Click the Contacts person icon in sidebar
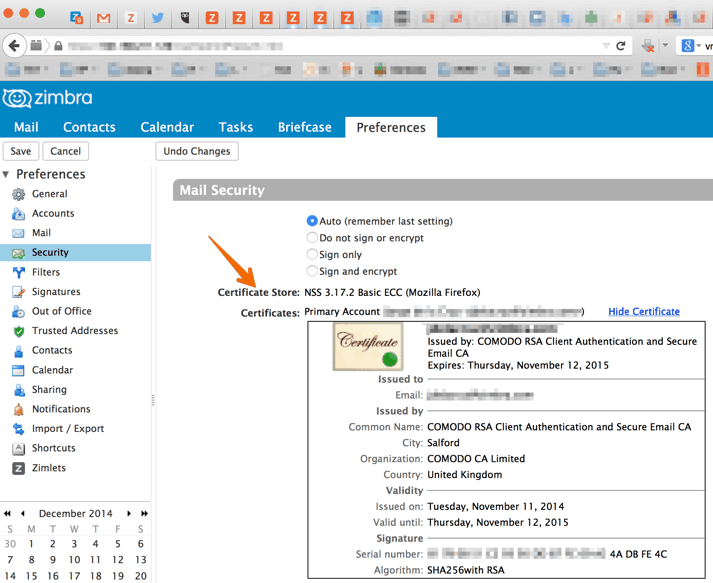Image resolution: width=713 pixels, height=583 pixels. coord(18,351)
